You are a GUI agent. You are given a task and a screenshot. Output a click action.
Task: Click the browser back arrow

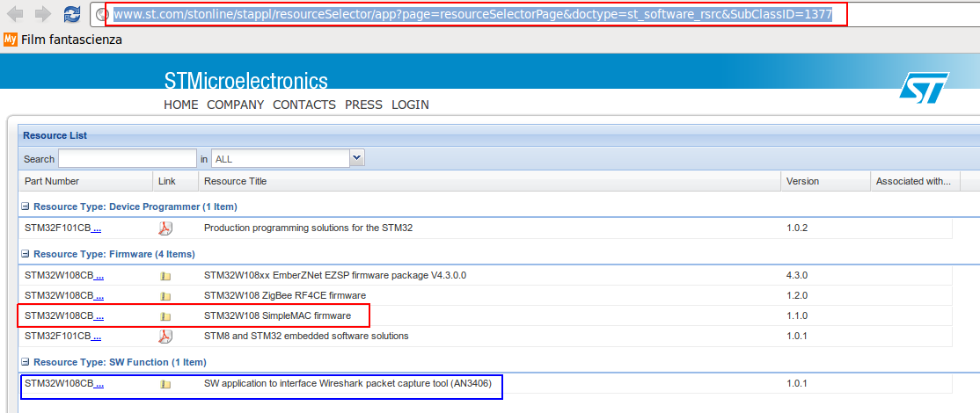click(x=14, y=14)
